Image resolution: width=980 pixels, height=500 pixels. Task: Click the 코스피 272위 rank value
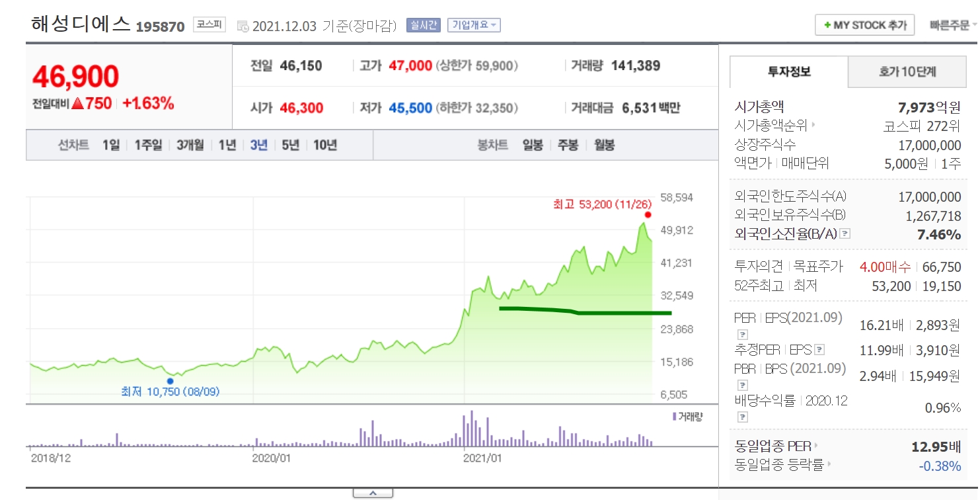click(923, 126)
